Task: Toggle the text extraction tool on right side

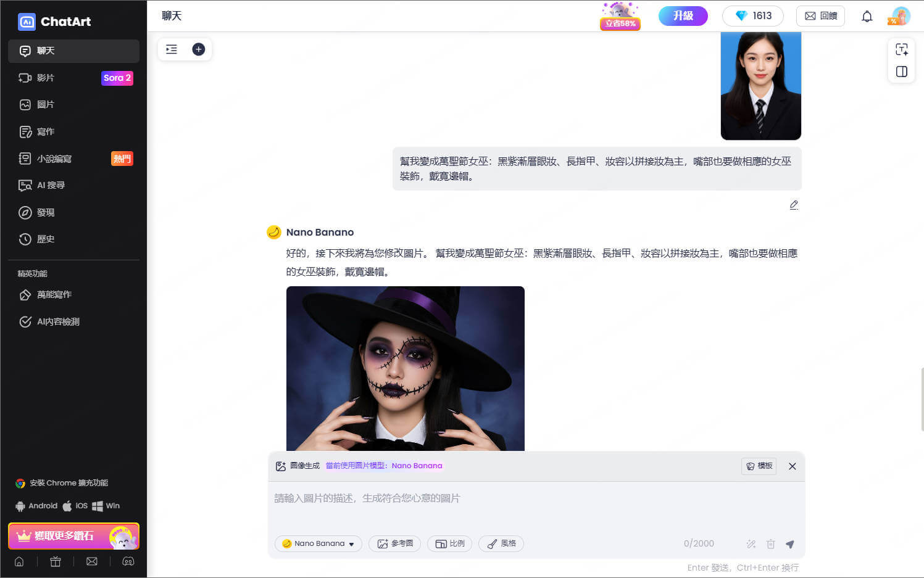Action: [x=902, y=49]
